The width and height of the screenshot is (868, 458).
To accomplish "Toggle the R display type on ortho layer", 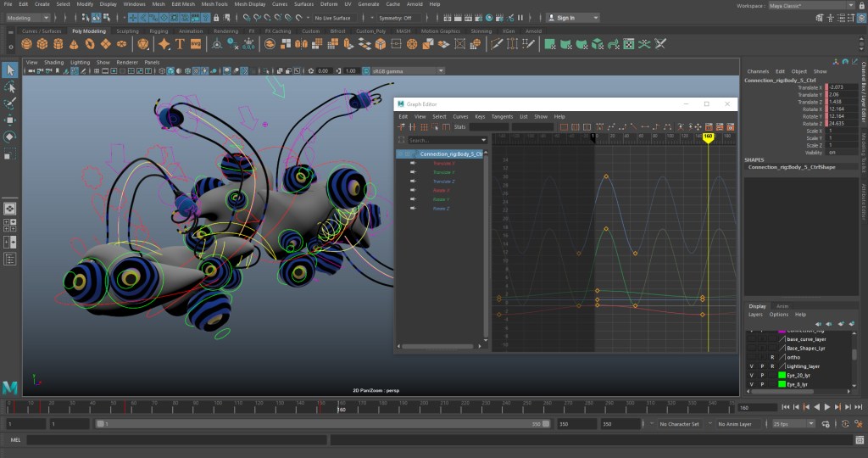I will 772,357.
